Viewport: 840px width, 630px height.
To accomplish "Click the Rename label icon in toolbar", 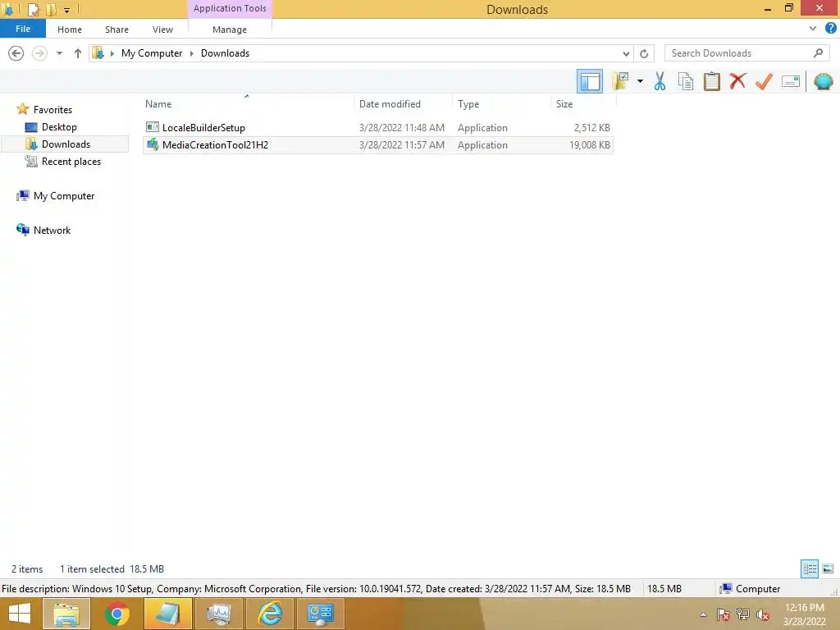I will [x=790, y=81].
